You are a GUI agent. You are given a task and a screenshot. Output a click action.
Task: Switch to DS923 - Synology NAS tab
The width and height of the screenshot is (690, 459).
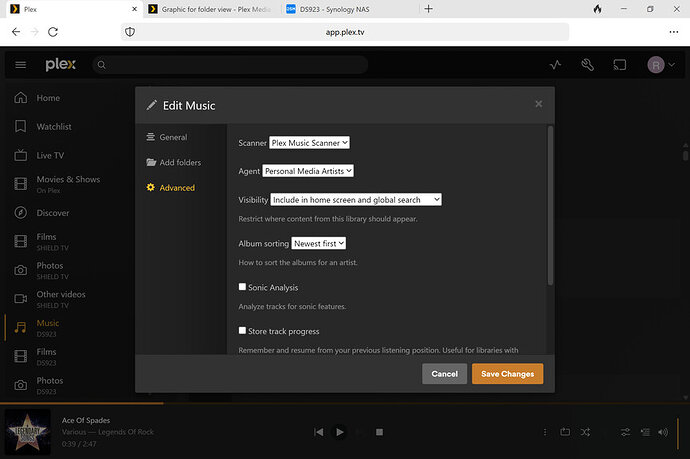(348, 9)
